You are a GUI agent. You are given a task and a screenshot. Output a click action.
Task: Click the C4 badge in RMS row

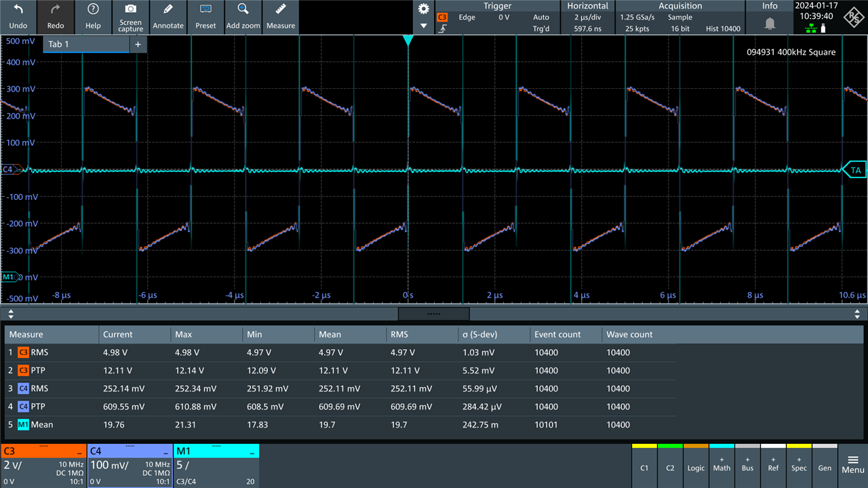(x=23, y=388)
